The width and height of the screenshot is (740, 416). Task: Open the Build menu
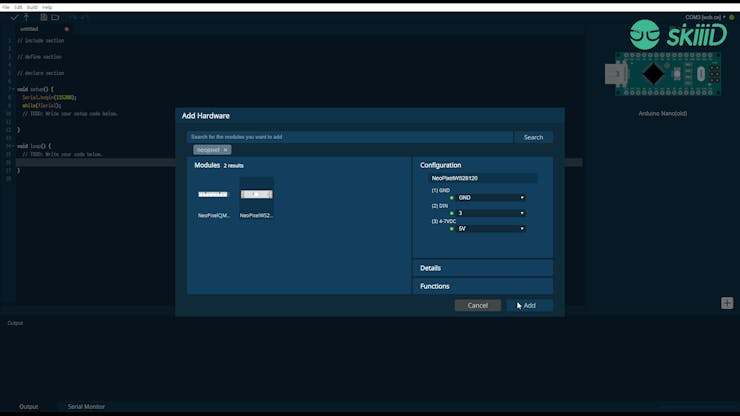coord(32,8)
